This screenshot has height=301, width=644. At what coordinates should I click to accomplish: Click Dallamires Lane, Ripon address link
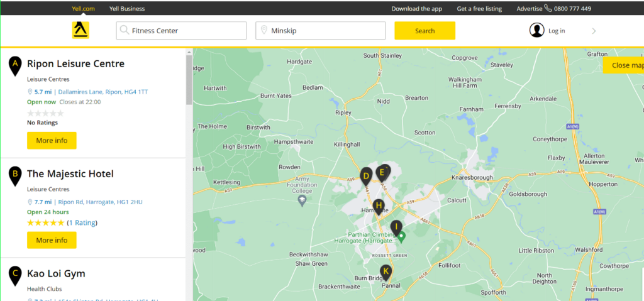click(103, 92)
